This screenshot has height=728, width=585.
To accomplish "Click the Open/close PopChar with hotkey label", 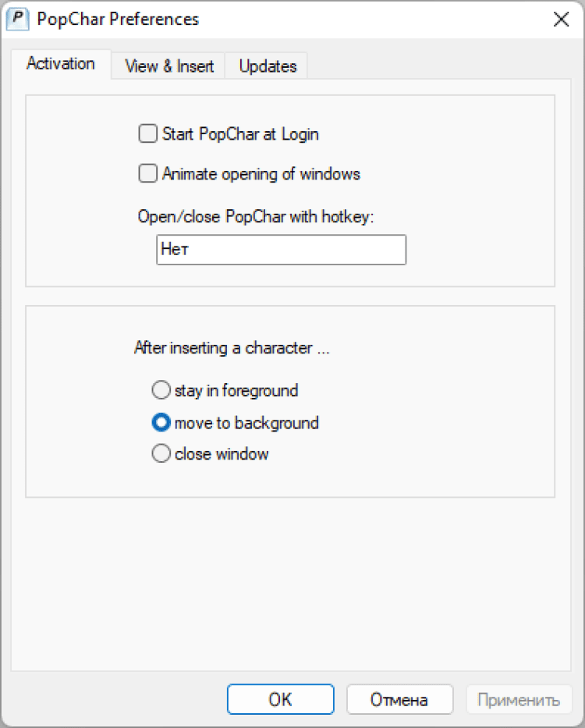I will pos(257,217).
